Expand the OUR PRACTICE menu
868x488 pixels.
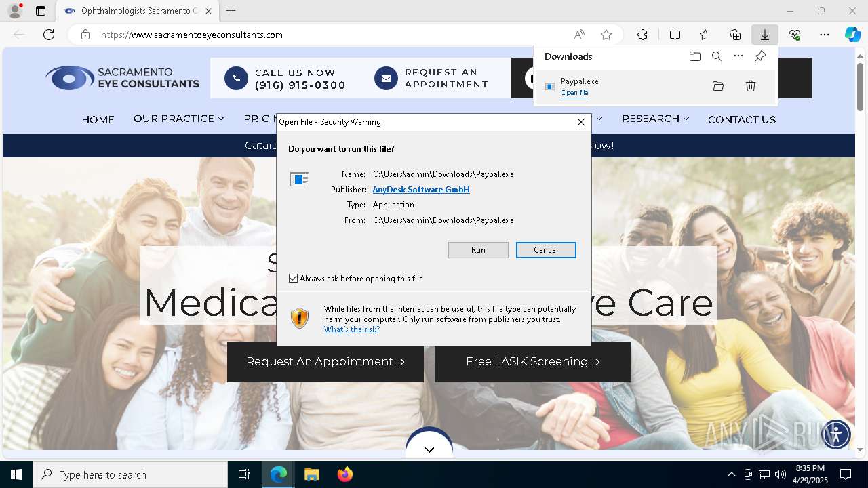pyautogui.click(x=179, y=119)
